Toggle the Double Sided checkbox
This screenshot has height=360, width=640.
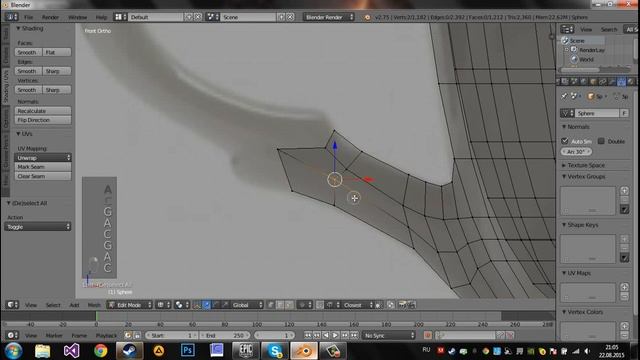click(x=601, y=141)
